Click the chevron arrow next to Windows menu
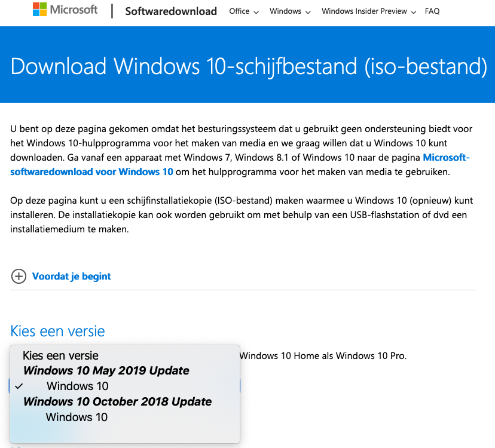 tap(308, 12)
